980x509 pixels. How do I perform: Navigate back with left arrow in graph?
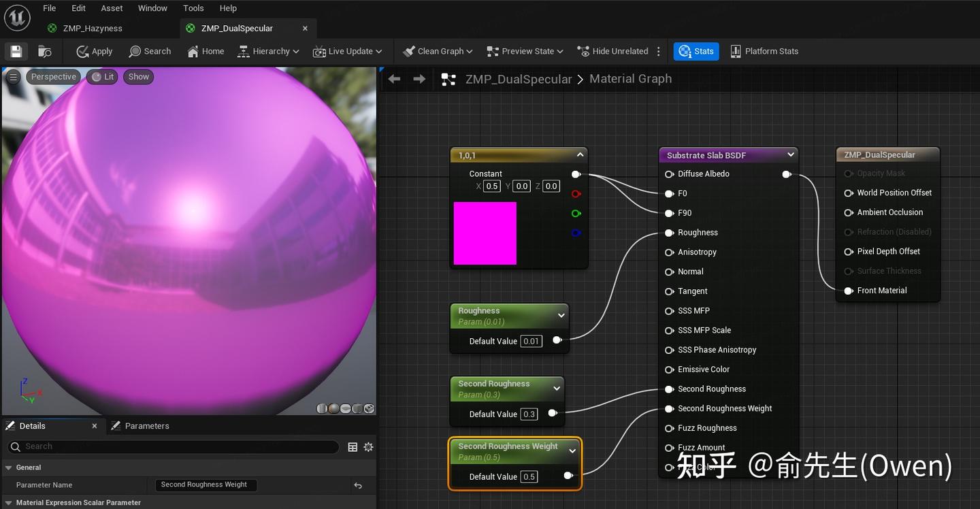coord(395,79)
